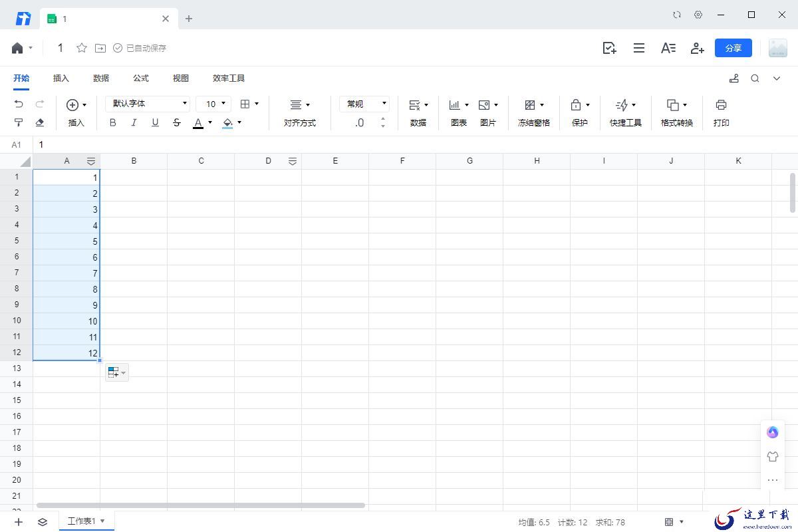Click the eraser clear-format icon
The width and height of the screenshot is (798, 532).
tap(40, 122)
